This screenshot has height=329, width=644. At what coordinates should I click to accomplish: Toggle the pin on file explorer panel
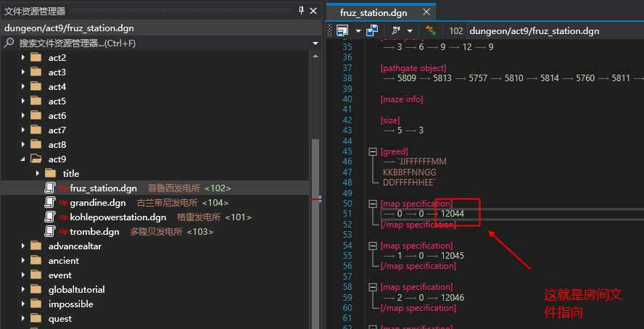(x=302, y=11)
